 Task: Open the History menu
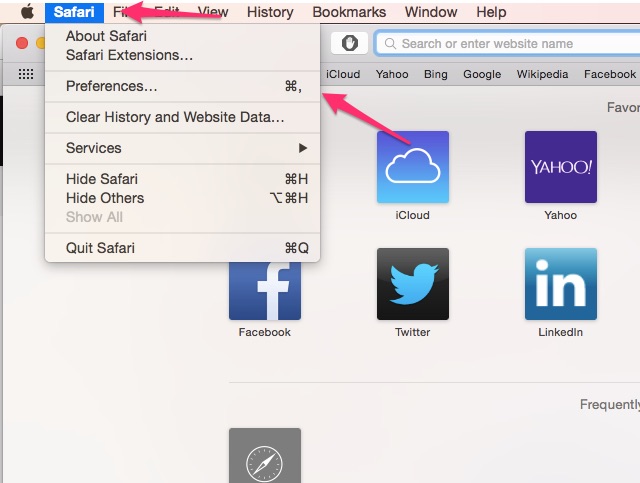pyautogui.click(x=270, y=12)
